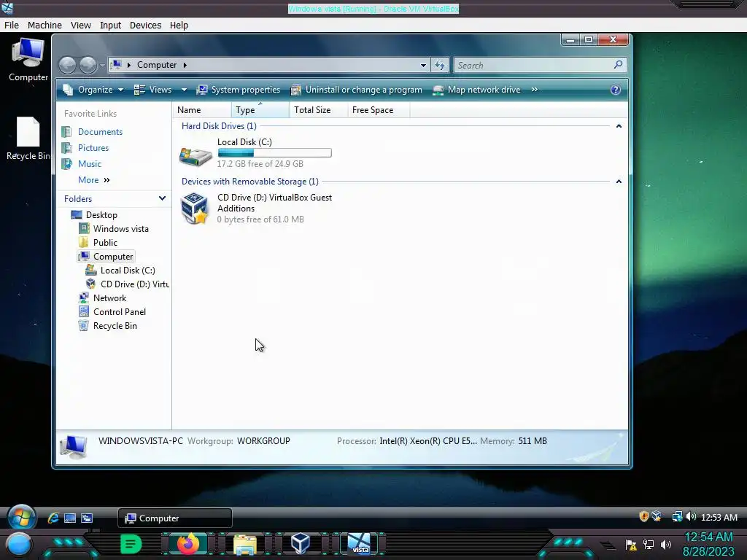Click the host Action Center flag icon
This screenshot has height=560, width=747.
[631, 545]
